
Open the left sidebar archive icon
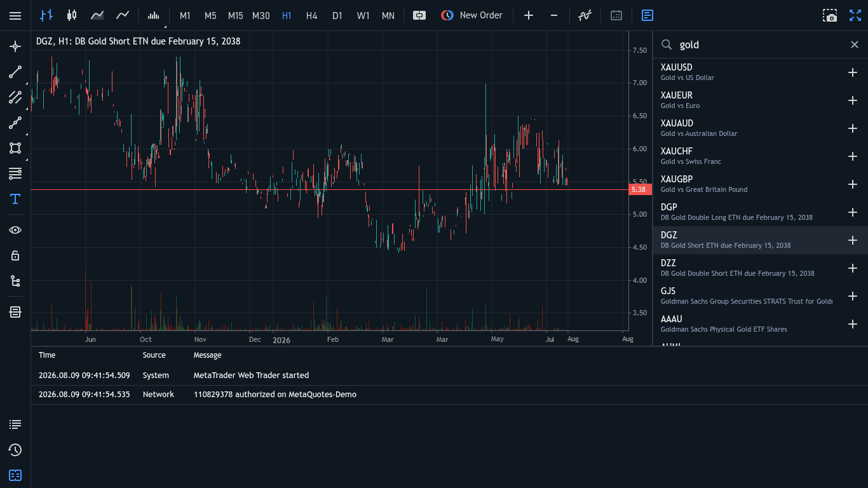tap(15, 312)
